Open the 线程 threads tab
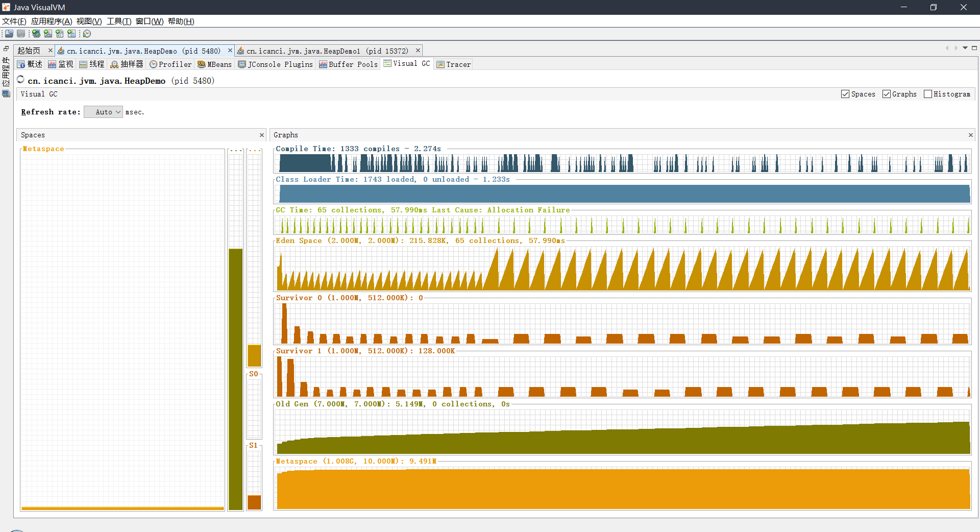Screen dimensions: 980x532 (x=92, y=64)
